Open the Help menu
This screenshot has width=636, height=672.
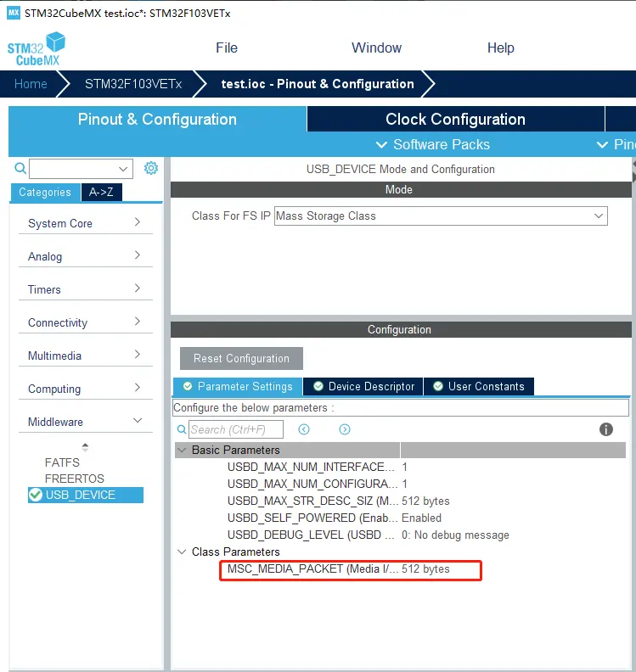(x=500, y=48)
